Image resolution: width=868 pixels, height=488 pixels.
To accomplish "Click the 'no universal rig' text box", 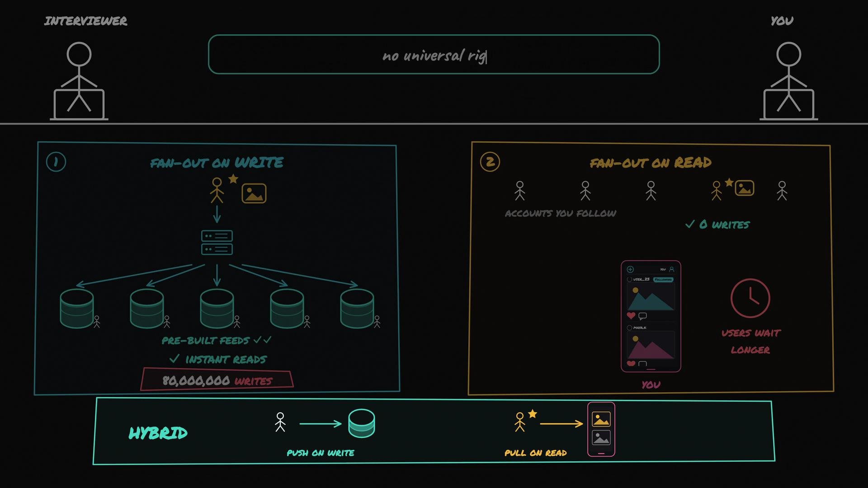I will click(434, 54).
